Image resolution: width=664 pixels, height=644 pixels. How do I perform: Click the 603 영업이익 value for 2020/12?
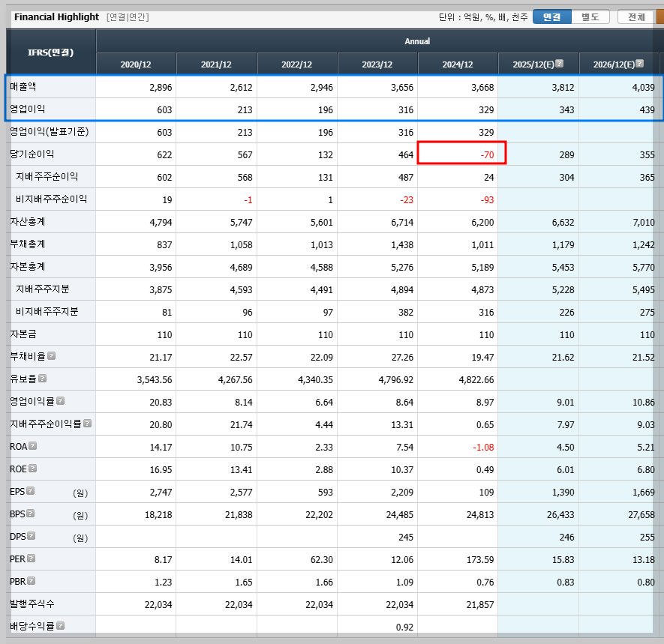click(x=164, y=110)
